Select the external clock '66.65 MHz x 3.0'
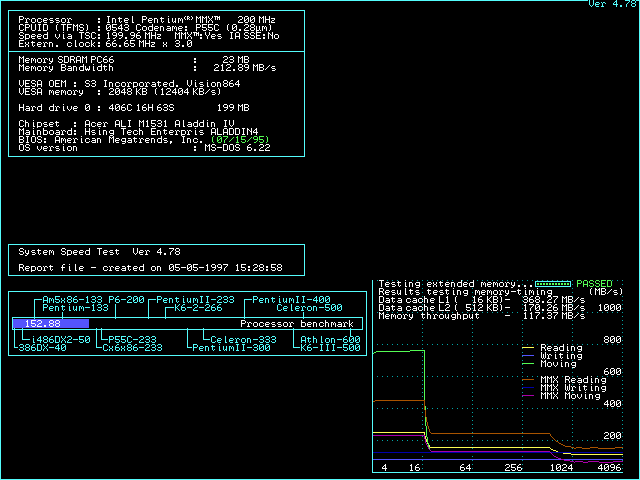Image resolution: width=640 pixels, height=480 pixels. (x=149, y=44)
